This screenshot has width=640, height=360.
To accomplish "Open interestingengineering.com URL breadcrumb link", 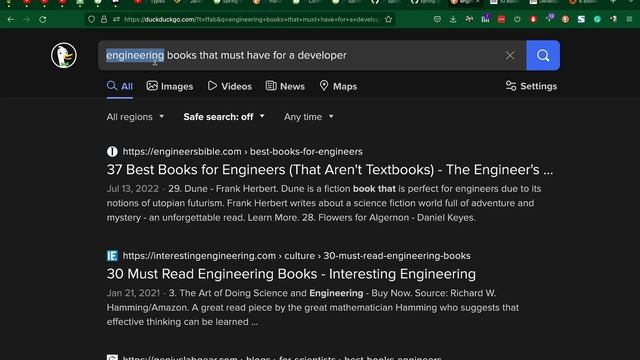I will (x=296, y=256).
